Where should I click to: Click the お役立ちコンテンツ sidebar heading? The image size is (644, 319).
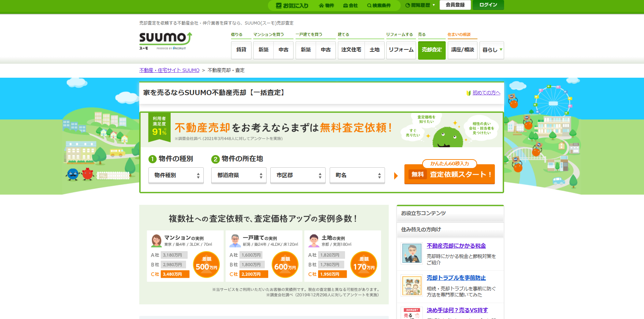coord(423,213)
